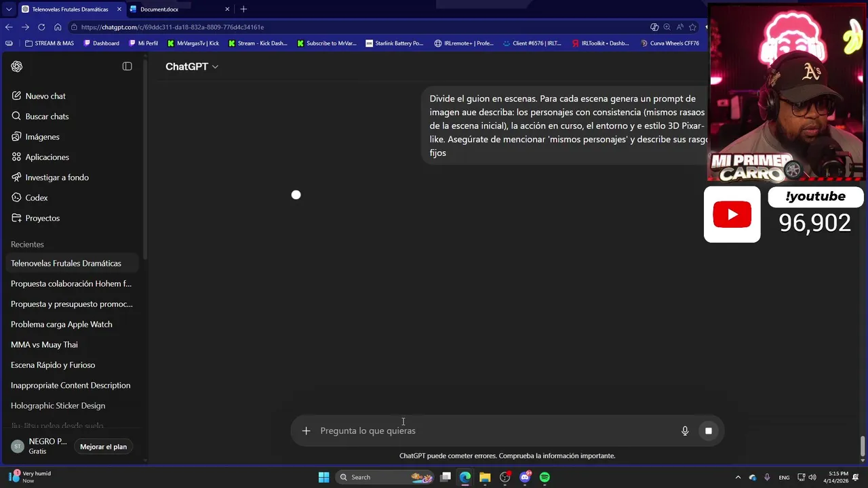The width and height of the screenshot is (868, 488).
Task: Open Discord from the taskbar
Action: tap(525, 477)
